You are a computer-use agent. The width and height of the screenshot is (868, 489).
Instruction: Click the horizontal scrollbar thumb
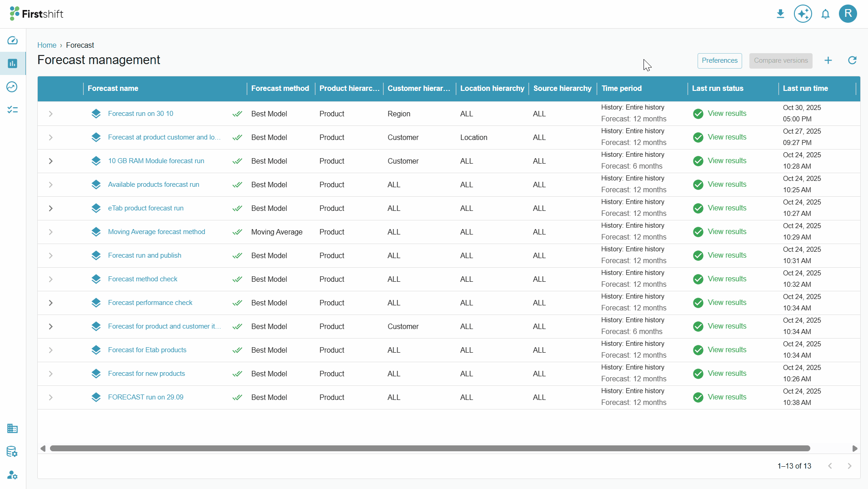(x=430, y=449)
